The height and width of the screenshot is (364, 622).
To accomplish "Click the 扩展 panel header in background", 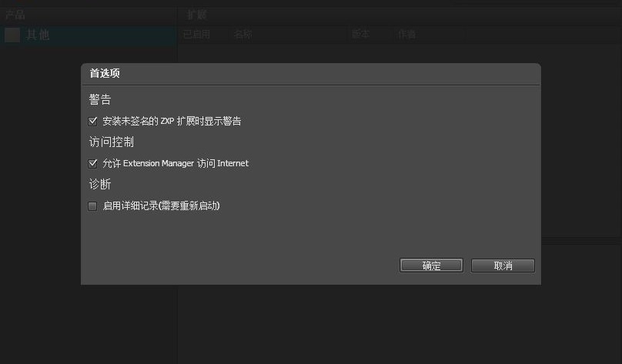I will click(197, 15).
